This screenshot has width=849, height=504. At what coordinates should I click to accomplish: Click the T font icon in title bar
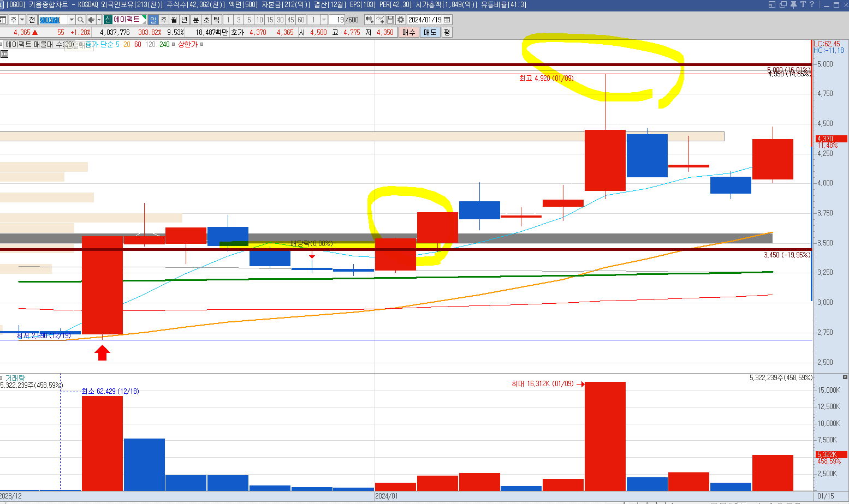pos(803,4)
